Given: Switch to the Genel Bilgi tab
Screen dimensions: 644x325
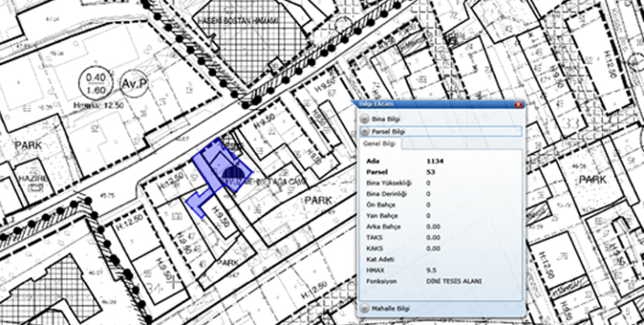Looking at the screenshot, I should coord(378,143).
